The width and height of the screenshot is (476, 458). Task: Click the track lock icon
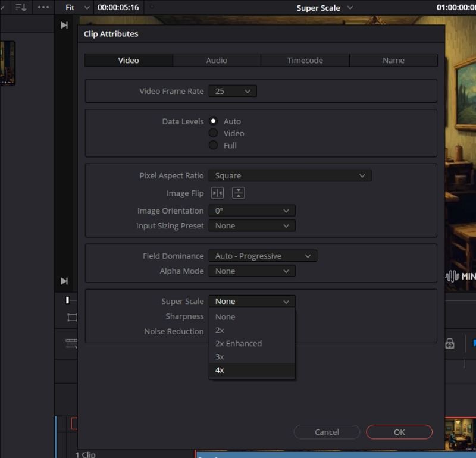pos(450,343)
